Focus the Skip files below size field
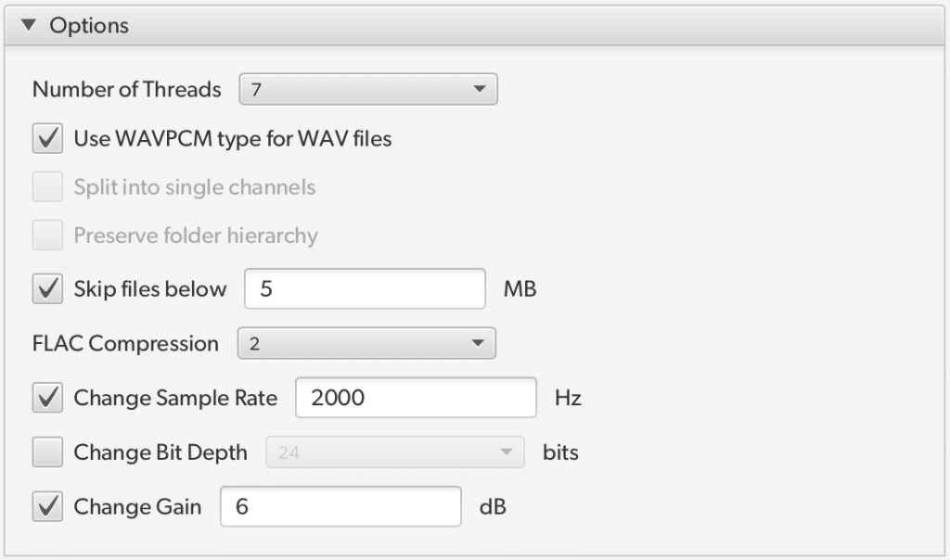Image resolution: width=950 pixels, height=560 pixels. point(365,289)
